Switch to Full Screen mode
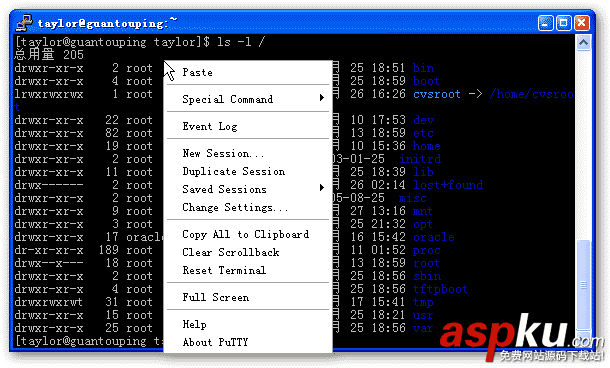The width and height of the screenshot is (610, 368). click(x=248, y=297)
